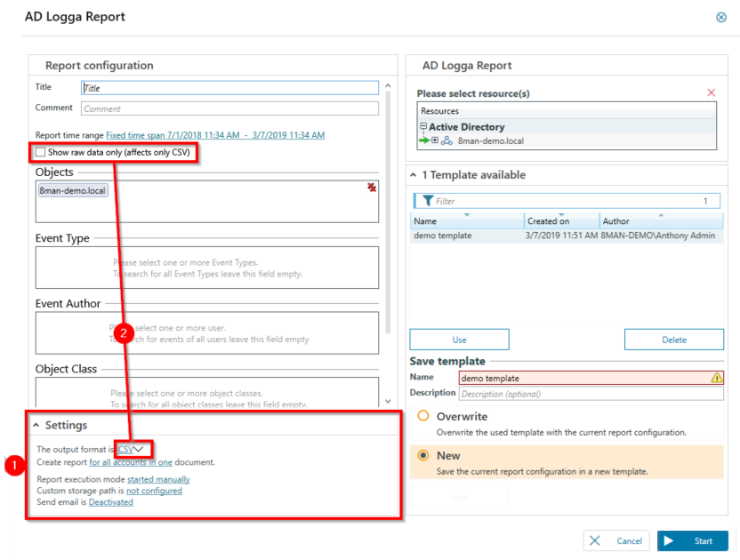Select the New template radio option
This screenshot has height=560, width=740.
click(x=423, y=455)
